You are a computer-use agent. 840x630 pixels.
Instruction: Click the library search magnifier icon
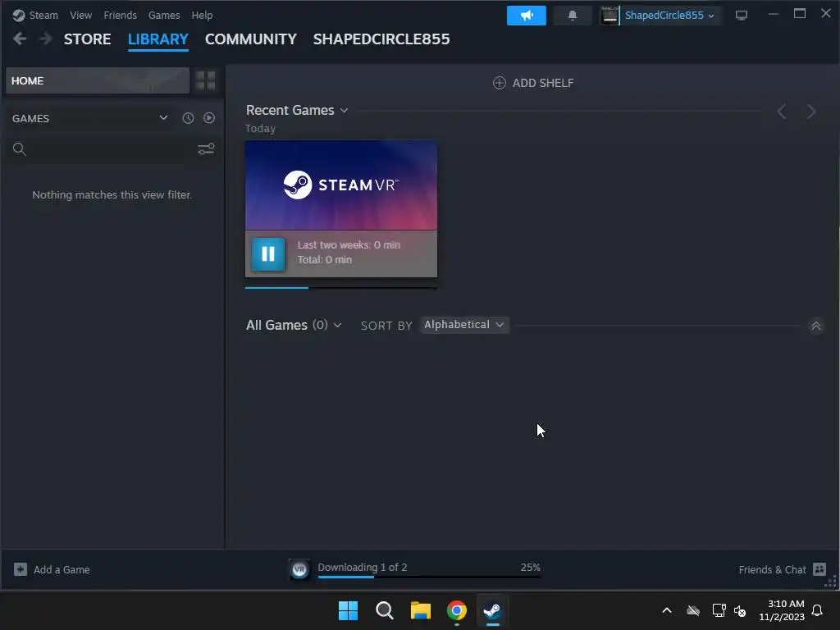pyautogui.click(x=20, y=149)
